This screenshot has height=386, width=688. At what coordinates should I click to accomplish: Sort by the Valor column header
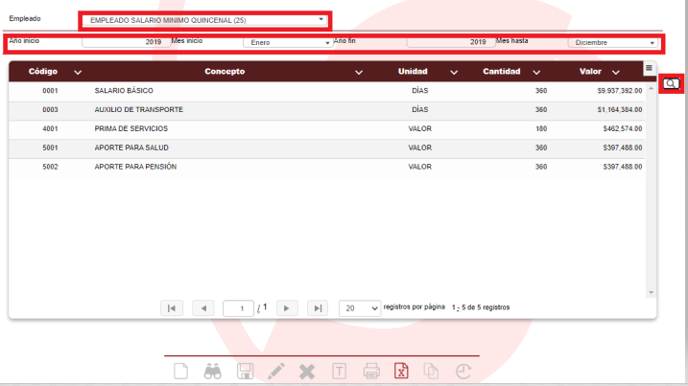[x=590, y=71]
